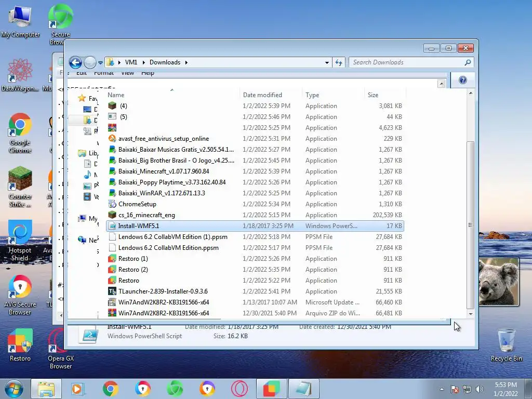Select the TLauncher-2.839-Installer file icon
532x399 pixels.
112,291
